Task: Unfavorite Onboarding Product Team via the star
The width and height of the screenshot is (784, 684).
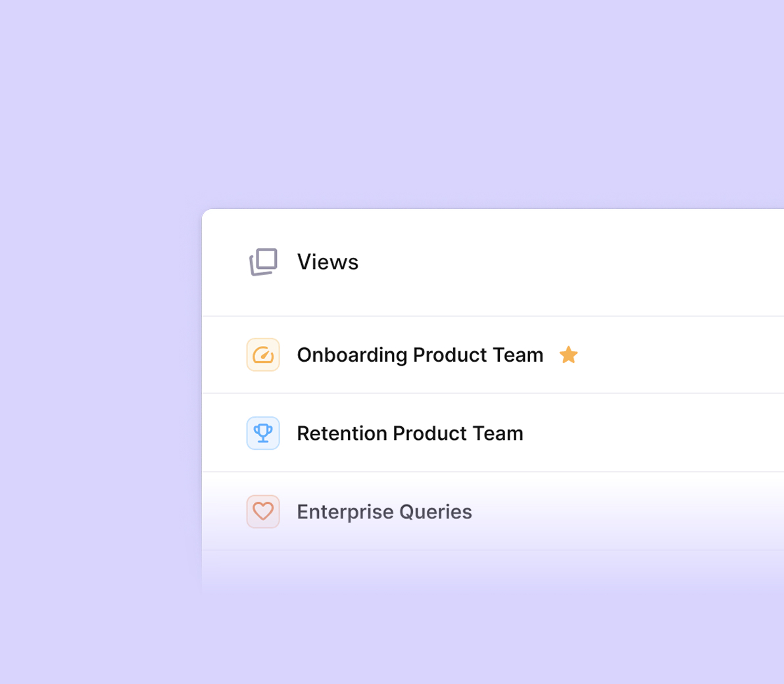Action: (568, 355)
